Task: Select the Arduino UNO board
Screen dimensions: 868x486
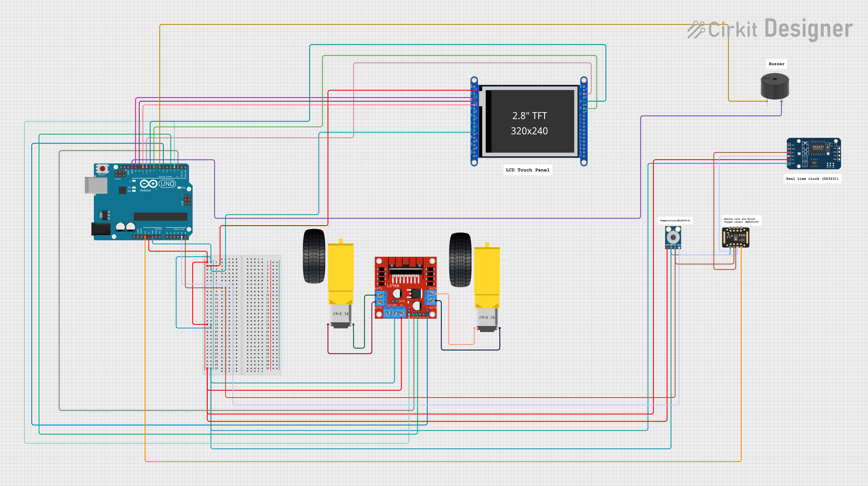Action: click(x=139, y=202)
